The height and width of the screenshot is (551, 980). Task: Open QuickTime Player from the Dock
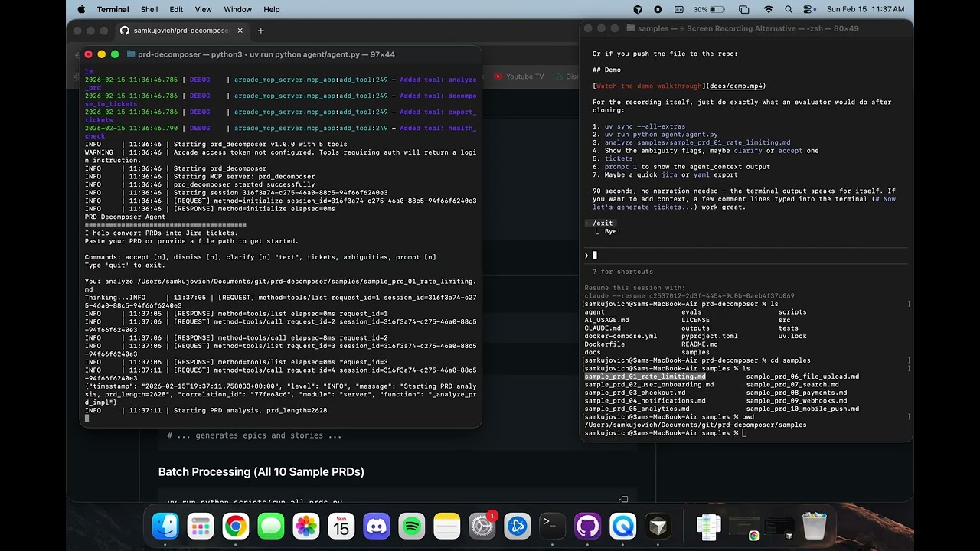[623, 526]
